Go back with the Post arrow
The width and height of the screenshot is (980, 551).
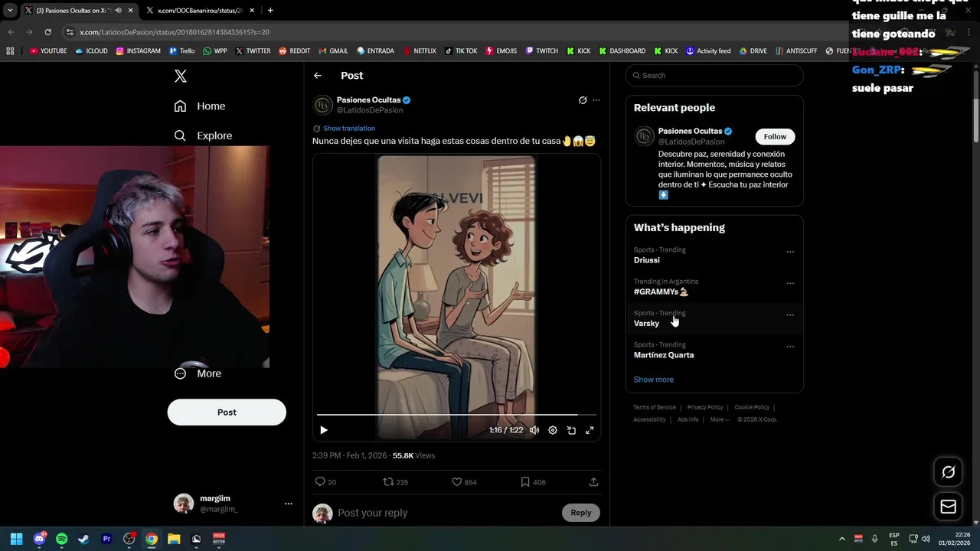click(318, 76)
